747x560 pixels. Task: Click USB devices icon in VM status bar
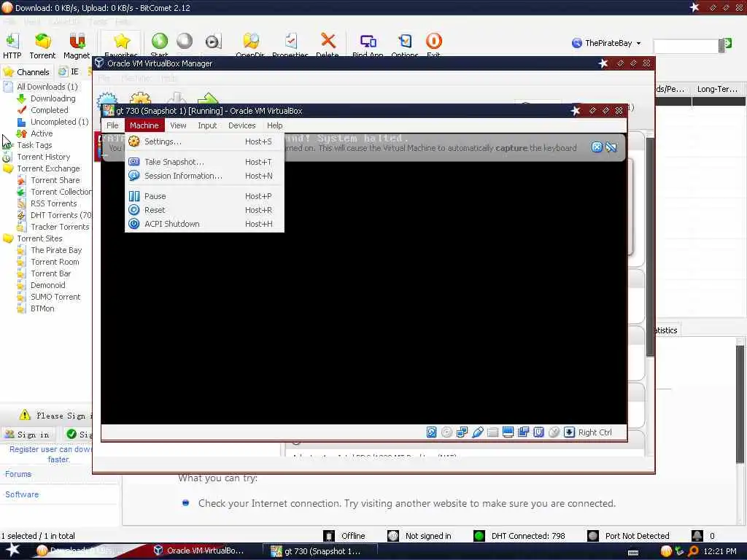point(477,432)
